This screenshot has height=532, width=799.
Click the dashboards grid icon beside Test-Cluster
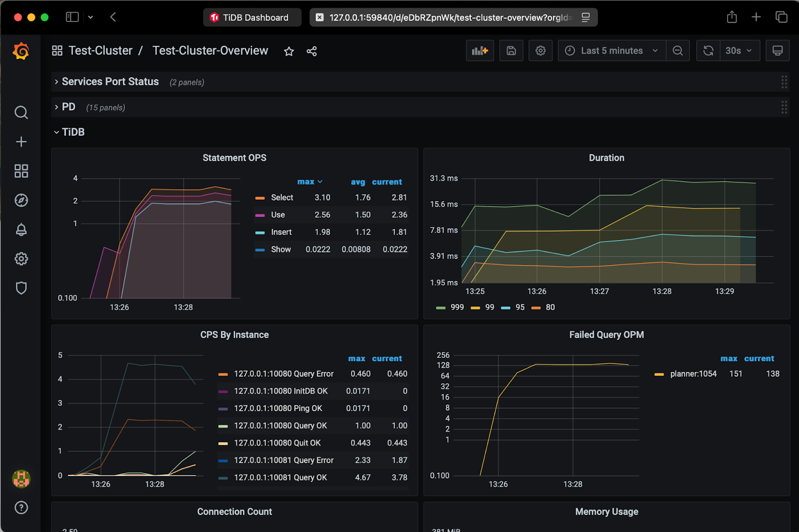click(57, 51)
